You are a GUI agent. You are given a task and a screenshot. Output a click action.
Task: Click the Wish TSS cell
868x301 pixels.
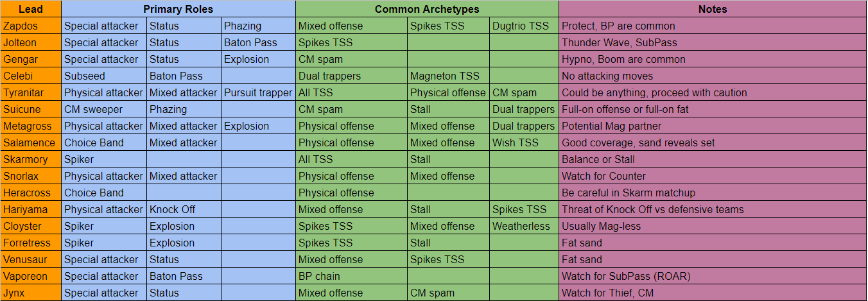coord(524,143)
